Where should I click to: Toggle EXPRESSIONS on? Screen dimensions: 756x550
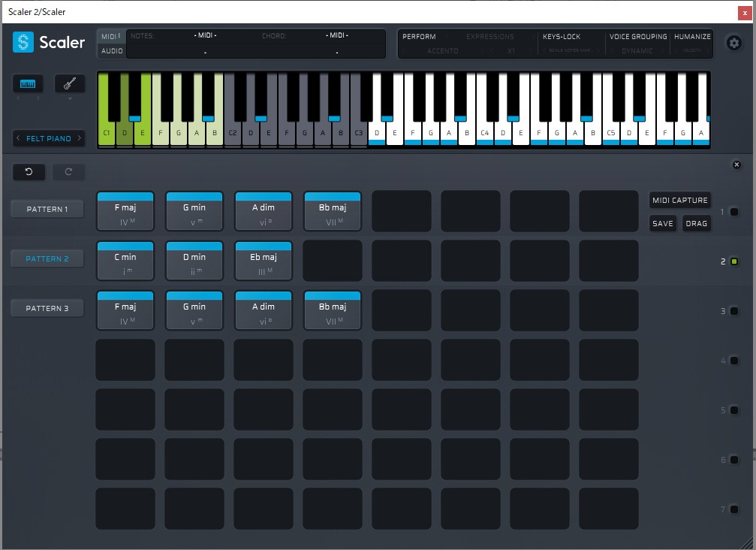489,37
